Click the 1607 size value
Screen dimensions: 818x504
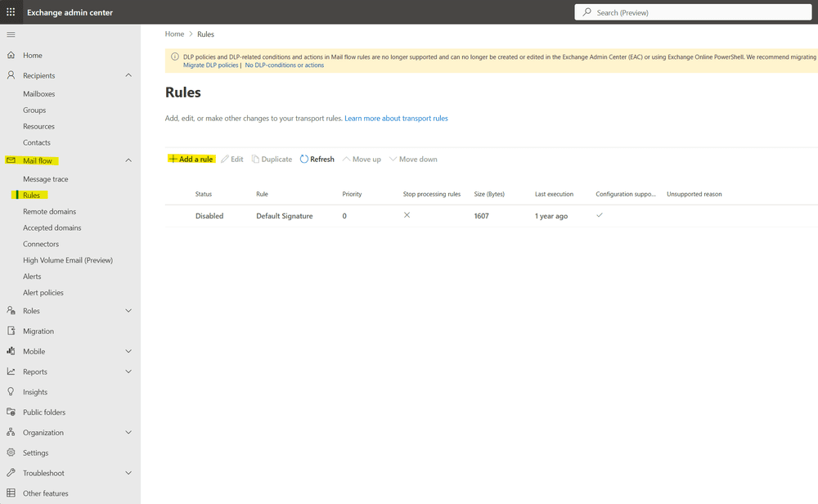click(x=482, y=216)
